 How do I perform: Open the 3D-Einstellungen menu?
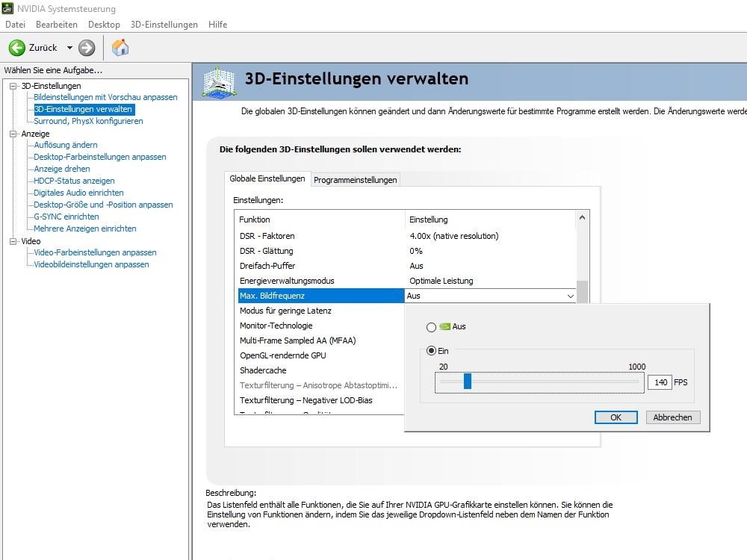tap(164, 25)
